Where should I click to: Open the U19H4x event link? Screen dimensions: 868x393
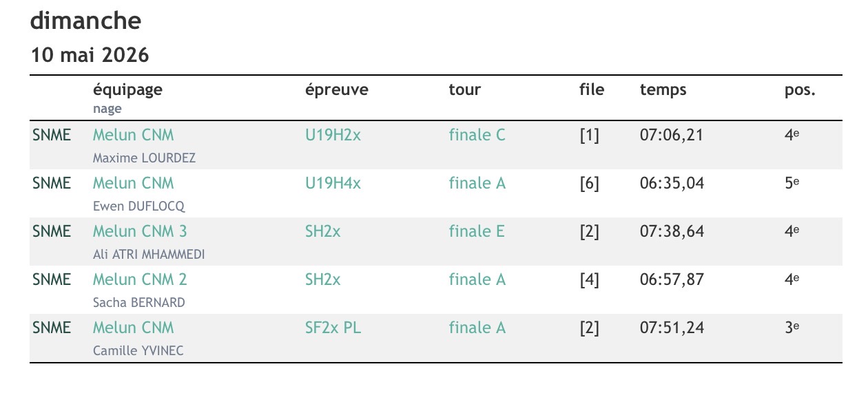tap(333, 183)
